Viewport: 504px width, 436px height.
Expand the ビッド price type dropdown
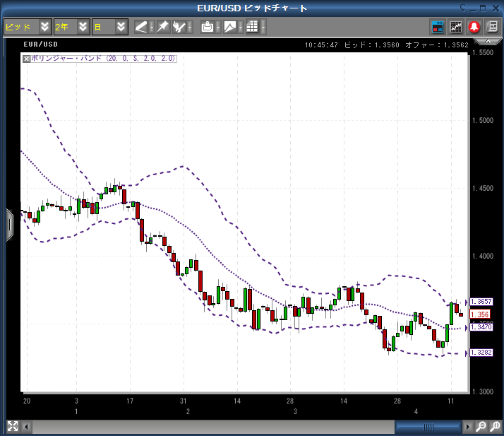pyautogui.click(x=45, y=27)
